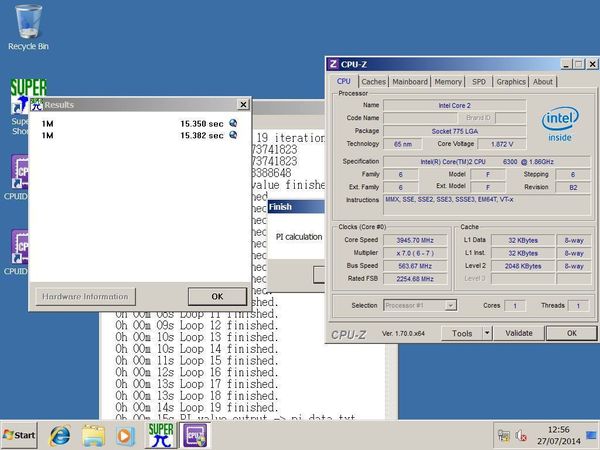The image size is (600, 450).
Task: Select the Memory tab in CPU-Z
Action: (x=448, y=82)
